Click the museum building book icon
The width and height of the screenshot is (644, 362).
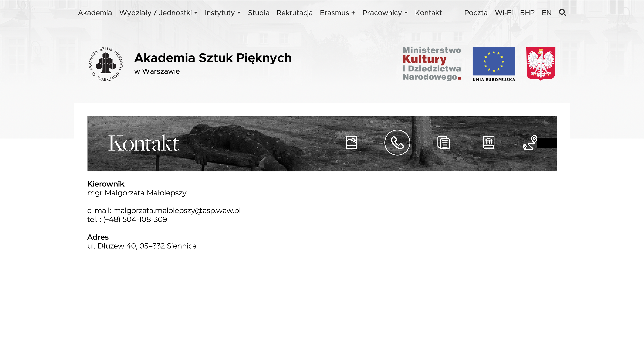(489, 143)
